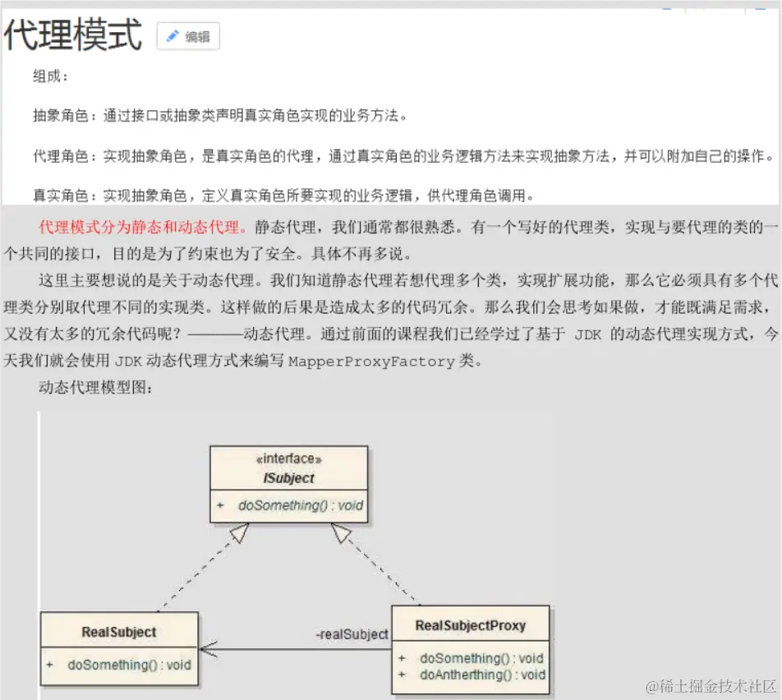782x700 pixels.
Task: Click the line starting with 抽象角色：
Action: click(x=220, y=116)
